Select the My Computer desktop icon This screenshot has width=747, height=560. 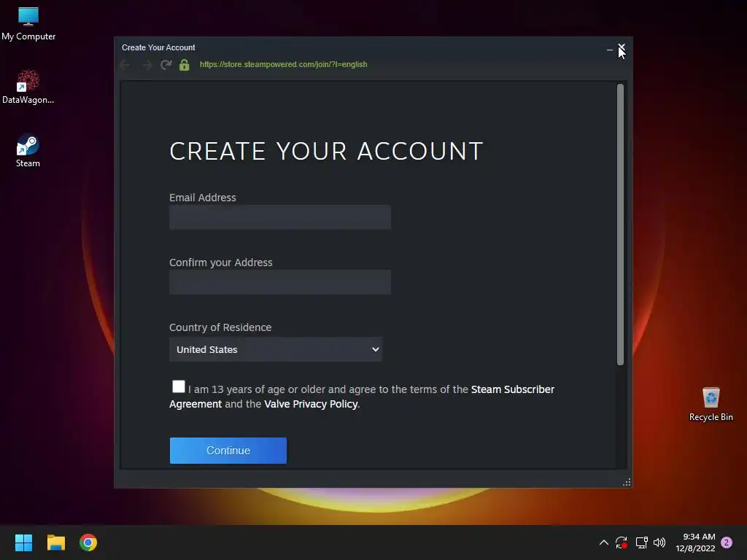pyautogui.click(x=28, y=24)
